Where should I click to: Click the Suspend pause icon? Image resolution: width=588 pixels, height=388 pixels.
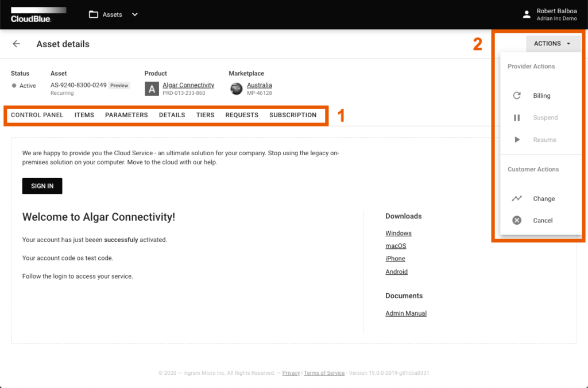(x=517, y=118)
